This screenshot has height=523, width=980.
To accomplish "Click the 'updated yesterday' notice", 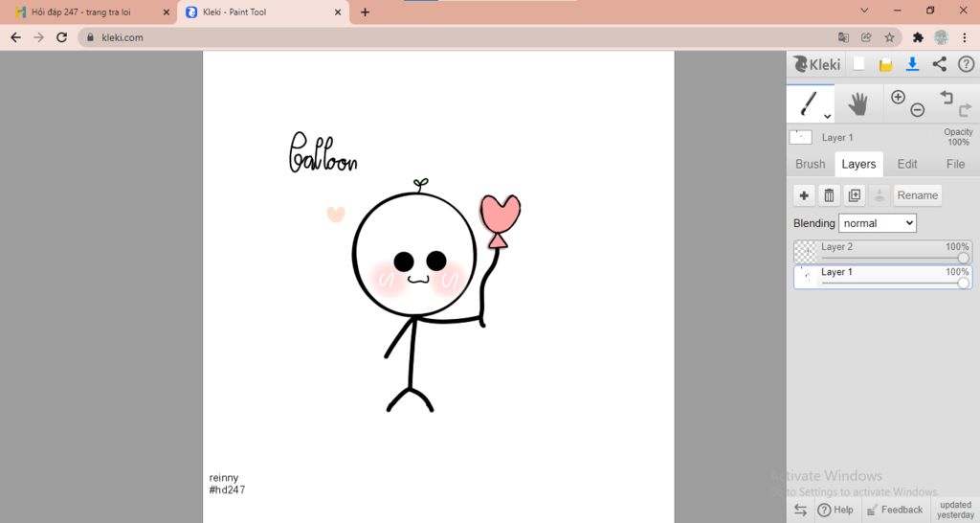I will (x=956, y=510).
